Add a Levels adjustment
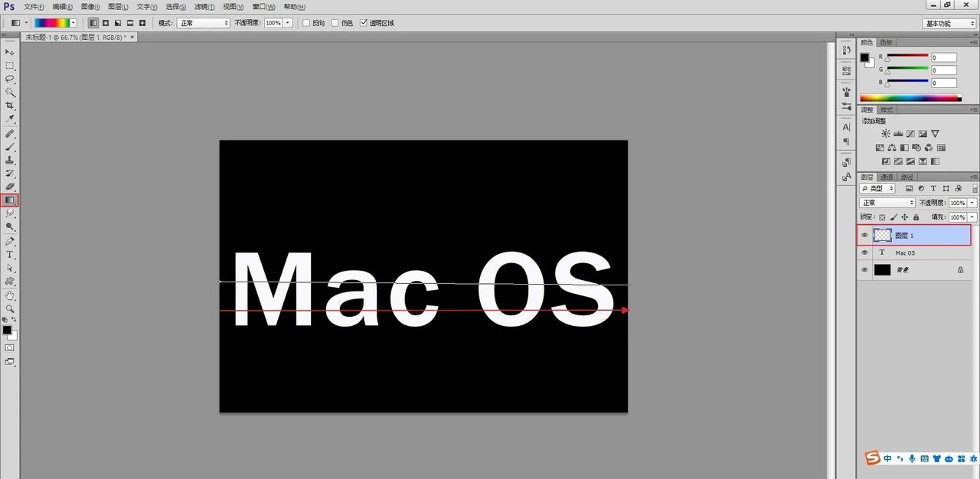 point(898,134)
